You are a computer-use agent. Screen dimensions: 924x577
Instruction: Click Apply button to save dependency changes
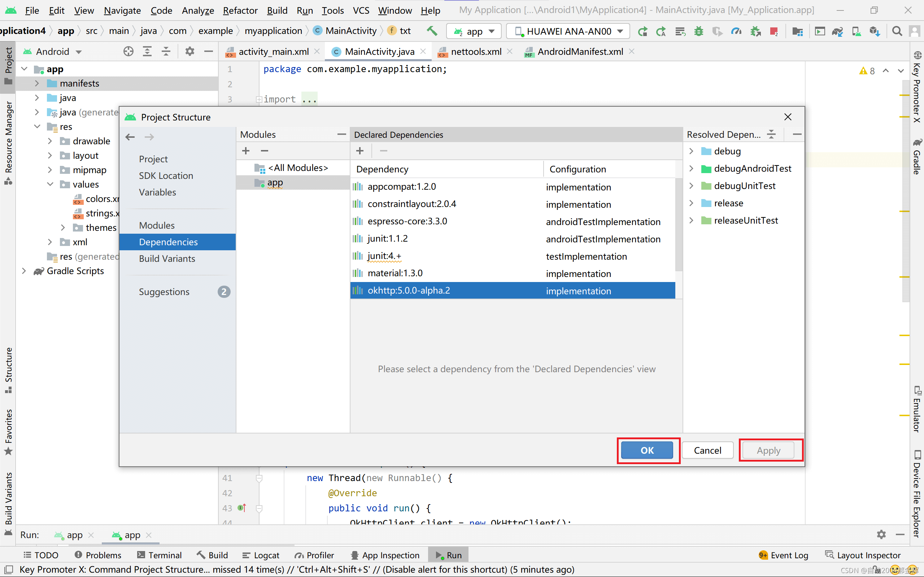(x=769, y=450)
